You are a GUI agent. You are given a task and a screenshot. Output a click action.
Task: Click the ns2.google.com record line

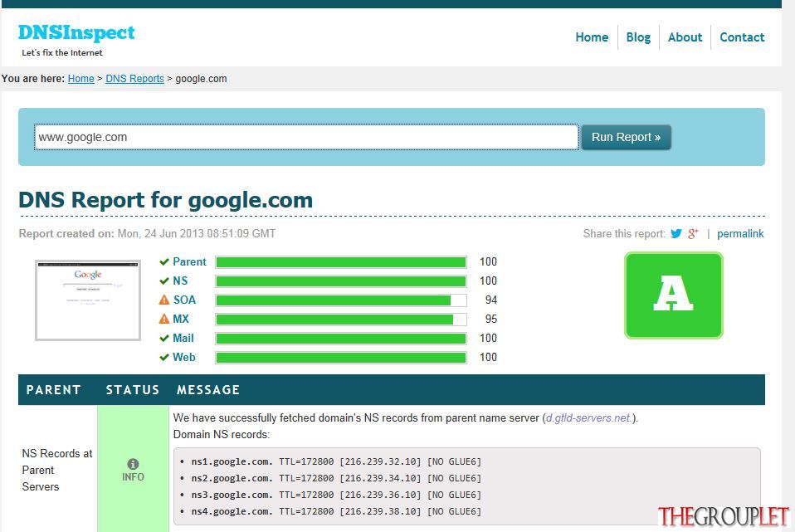(335, 478)
